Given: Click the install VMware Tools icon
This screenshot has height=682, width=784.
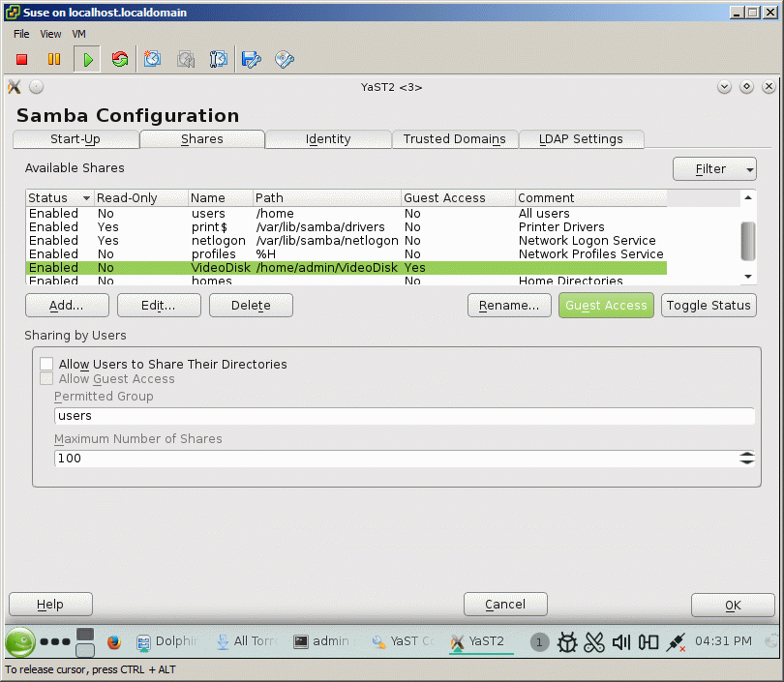Looking at the screenshot, I should point(251,59).
